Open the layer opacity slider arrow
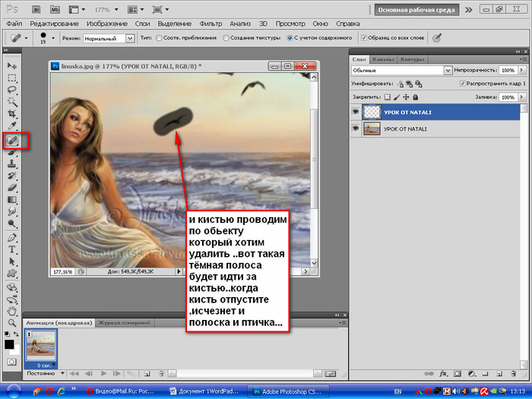Screen dimensions: 532x399 521,70
